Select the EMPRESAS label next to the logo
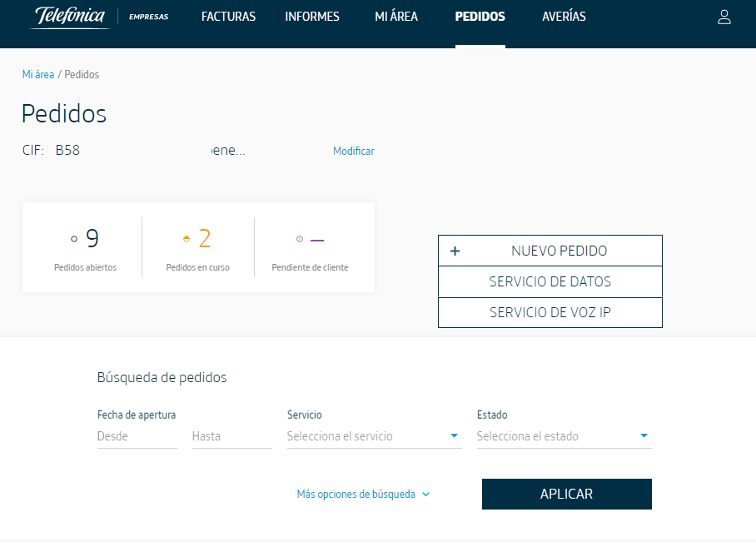The height and width of the screenshot is (542, 756). (147, 16)
